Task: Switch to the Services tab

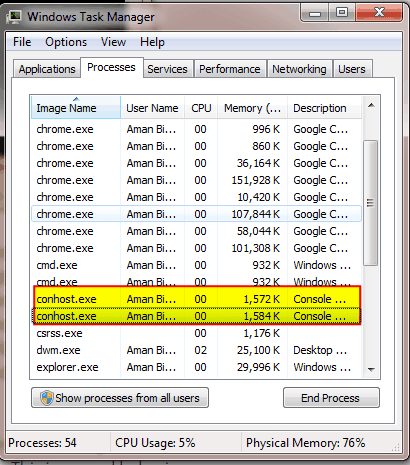Action: tap(167, 69)
